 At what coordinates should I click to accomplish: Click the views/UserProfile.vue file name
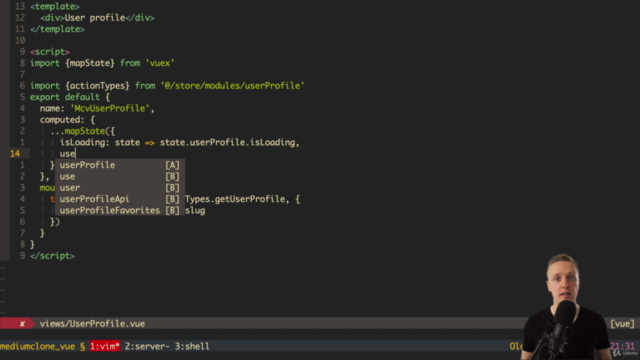(x=92, y=324)
